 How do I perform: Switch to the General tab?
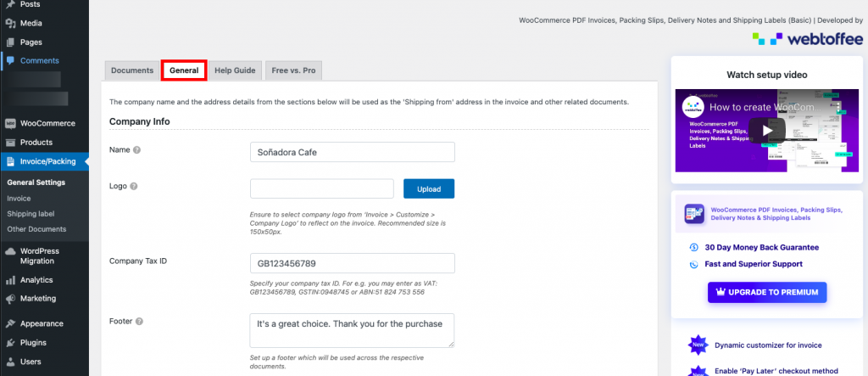[184, 70]
